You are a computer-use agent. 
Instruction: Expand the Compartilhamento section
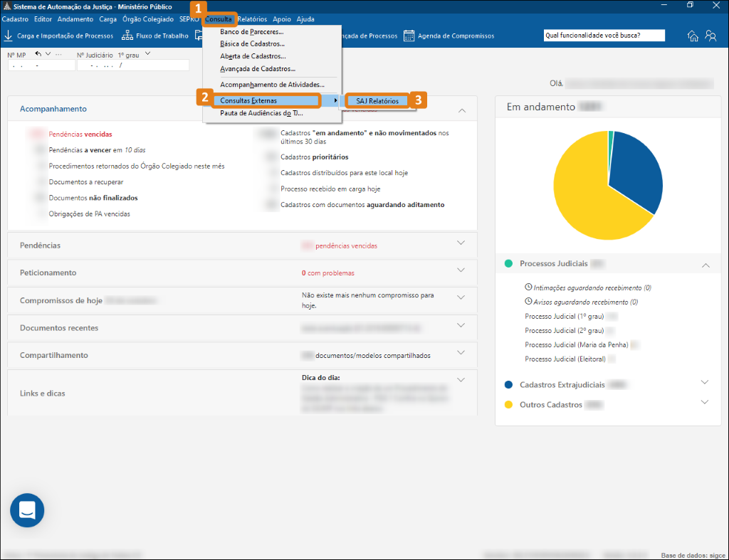[x=461, y=352]
